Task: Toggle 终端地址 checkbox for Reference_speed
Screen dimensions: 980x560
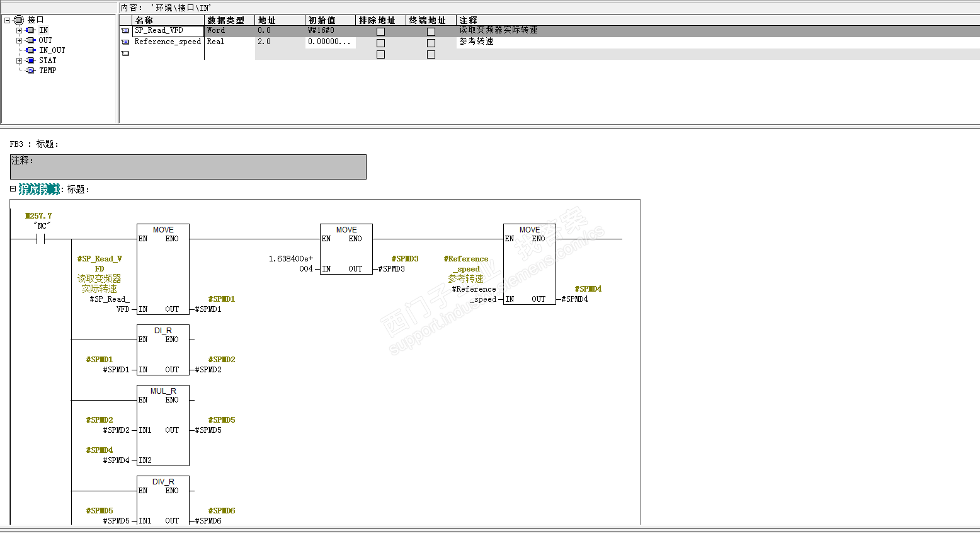Action: click(x=431, y=43)
